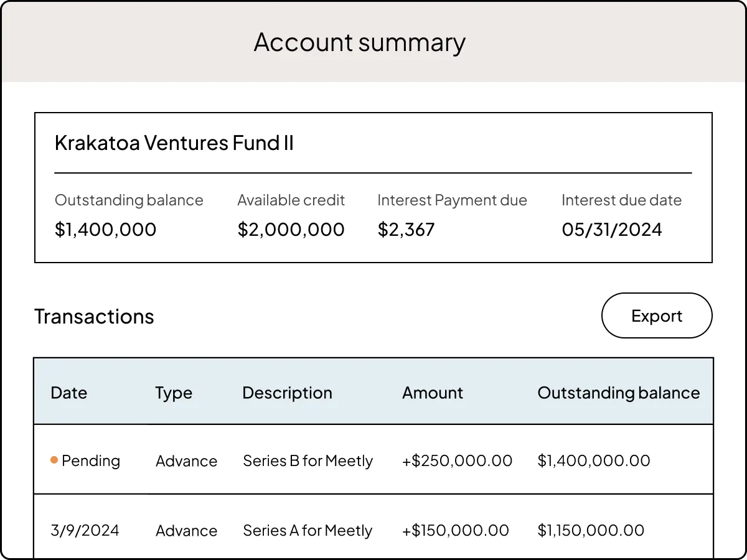The image size is (747, 560).
Task: Click the Outstanding balance $1,400,000 value
Action: click(105, 229)
